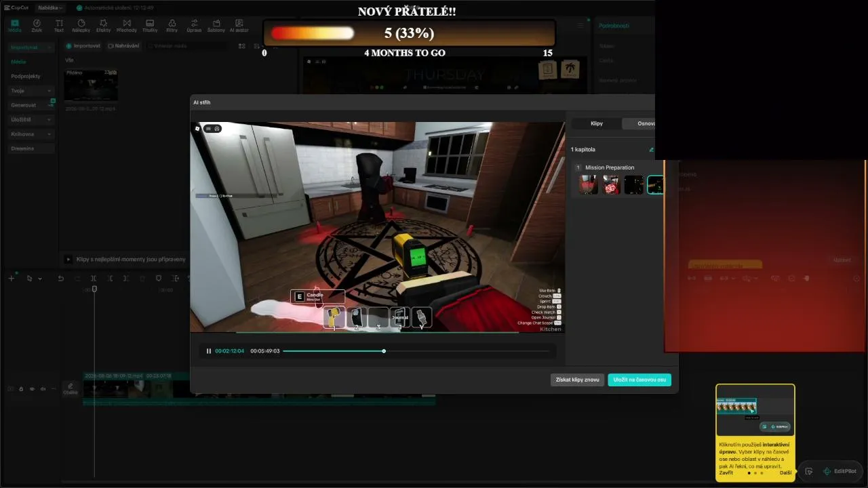Edit the chapter with the pencil icon
This screenshot has height=488, width=868.
(652, 150)
